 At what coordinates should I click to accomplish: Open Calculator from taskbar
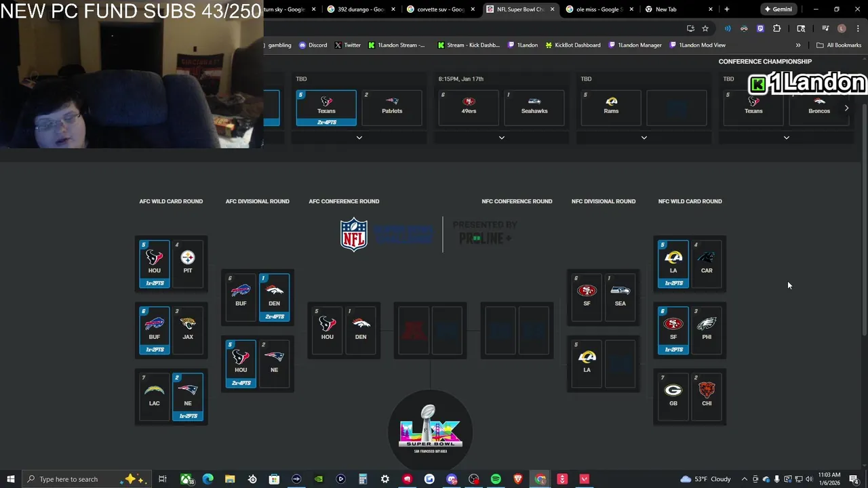pyautogui.click(x=363, y=479)
